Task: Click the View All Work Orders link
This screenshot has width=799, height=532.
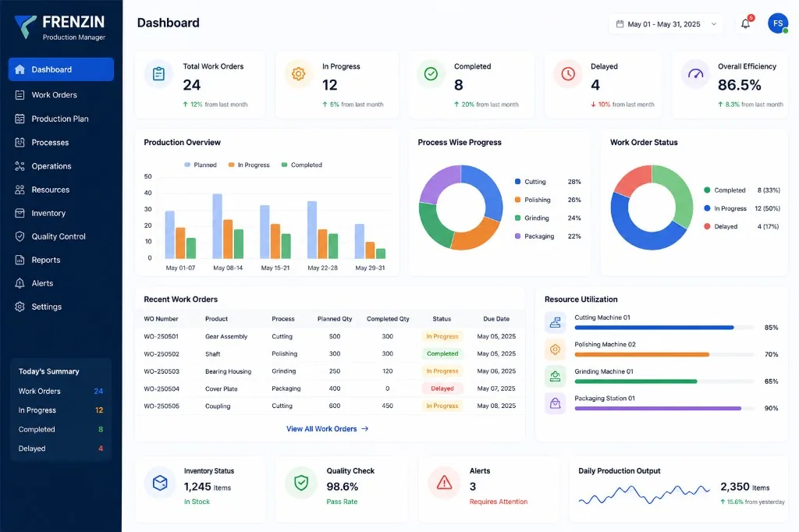Action: pyautogui.click(x=327, y=429)
